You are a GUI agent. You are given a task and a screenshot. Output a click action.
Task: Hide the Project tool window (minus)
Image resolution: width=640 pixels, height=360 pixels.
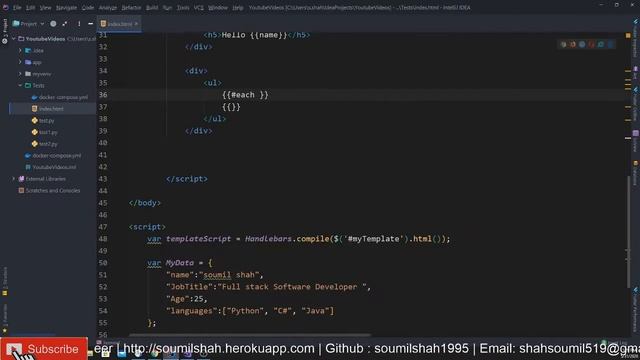tap(91, 24)
